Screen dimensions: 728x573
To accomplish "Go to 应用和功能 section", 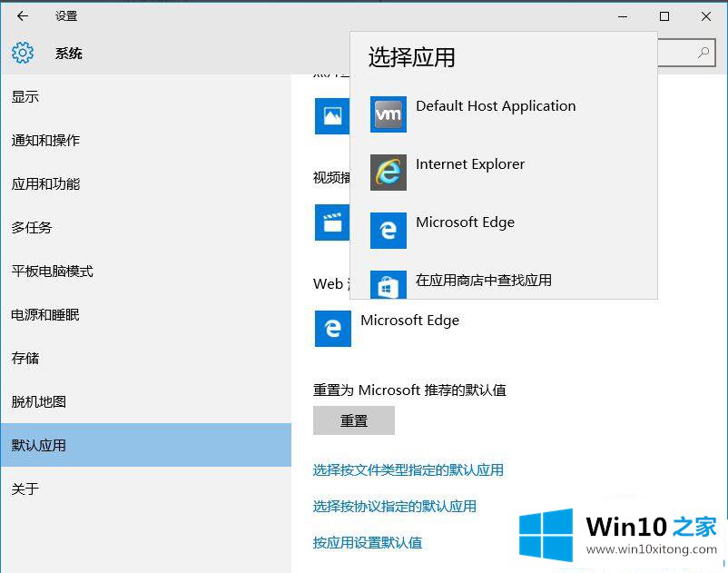I will pos(146,183).
